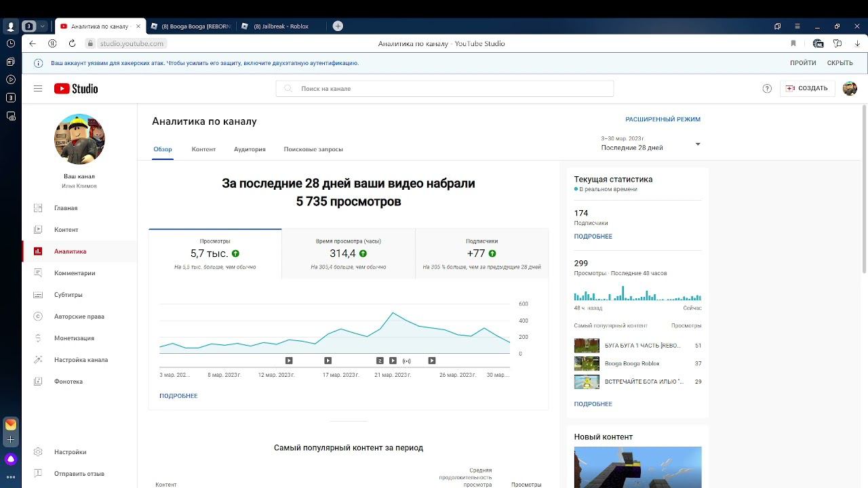The image size is (868, 488).
Task: Switch to the Контент analytics tab
Action: [203, 149]
